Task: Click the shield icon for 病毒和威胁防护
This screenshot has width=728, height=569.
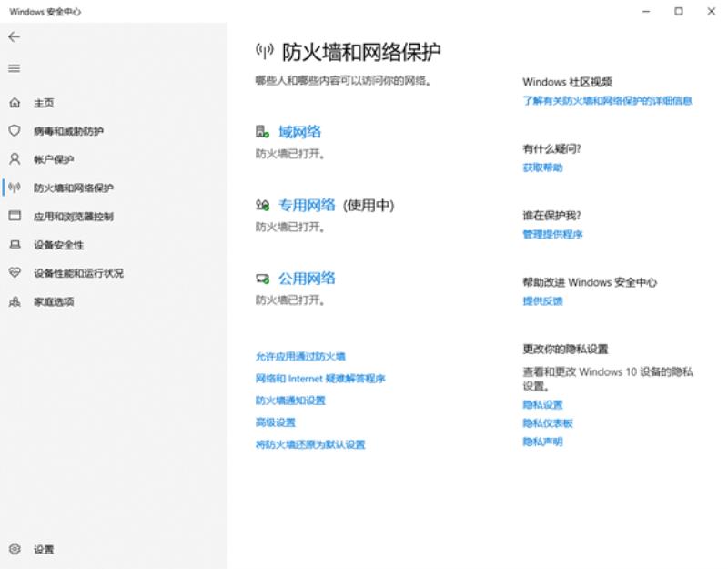Action: click(15, 130)
